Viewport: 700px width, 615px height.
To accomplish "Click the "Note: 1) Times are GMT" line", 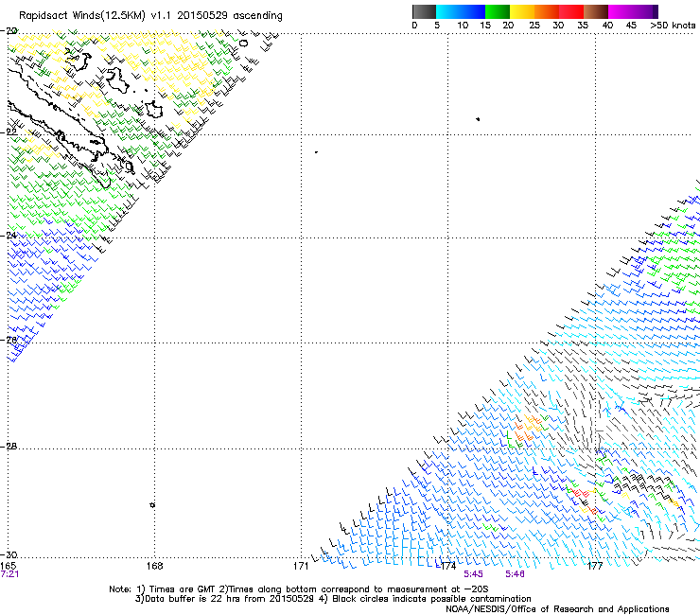I will click(298, 589).
